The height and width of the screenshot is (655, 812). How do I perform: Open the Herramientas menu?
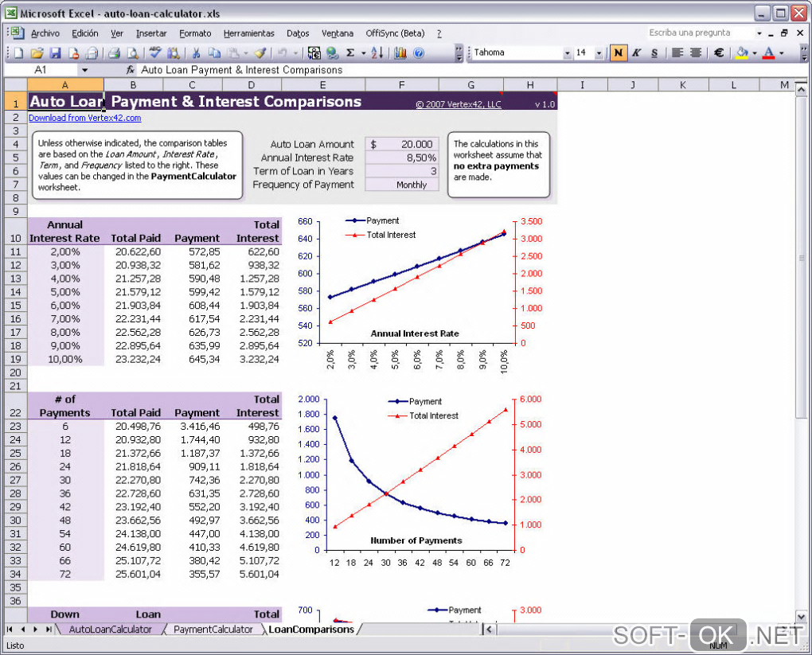click(x=249, y=33)
